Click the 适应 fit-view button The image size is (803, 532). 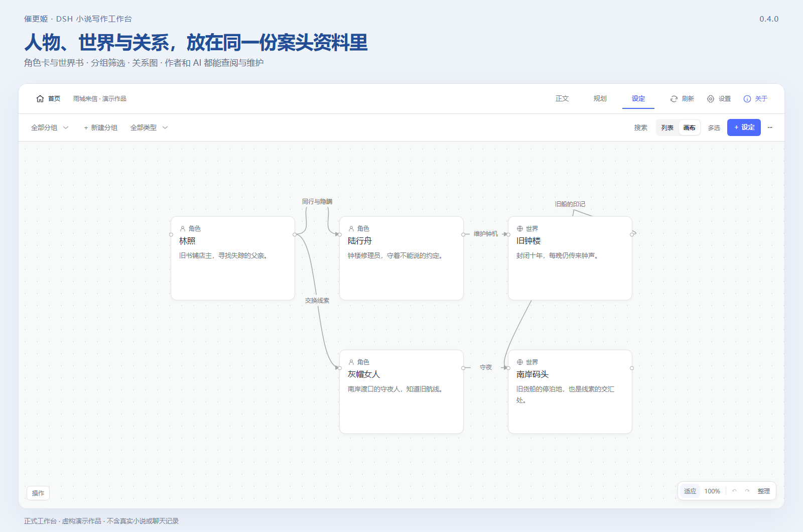[690, 491]
